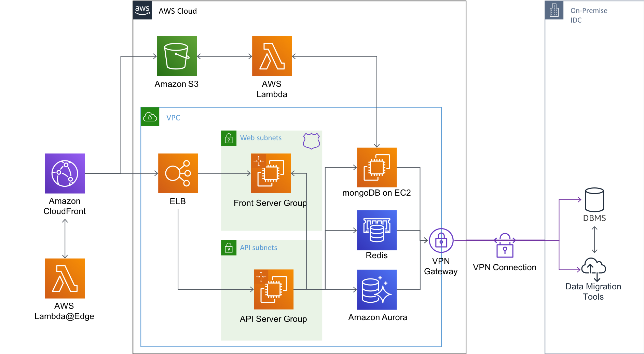The image size is (644, 354).
Task: Select the 'Amazon CloudFront' caption
Action: [x=65, y=206]
